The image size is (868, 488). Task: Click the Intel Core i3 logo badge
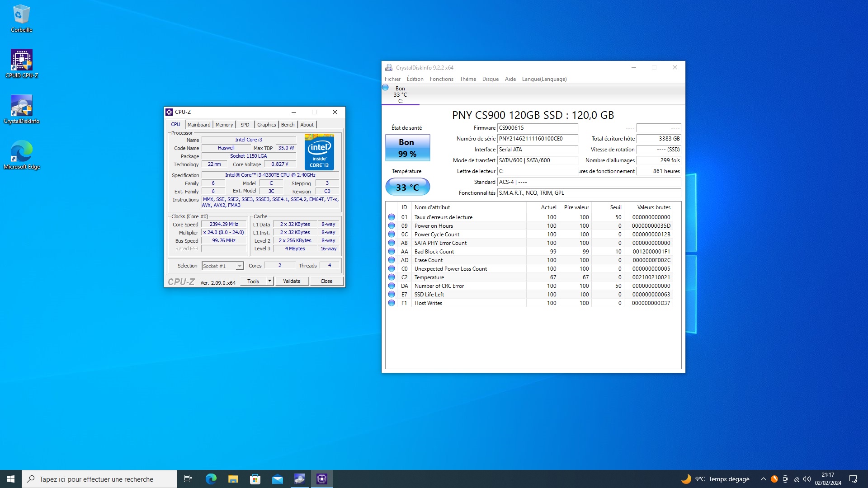(319, 152)
